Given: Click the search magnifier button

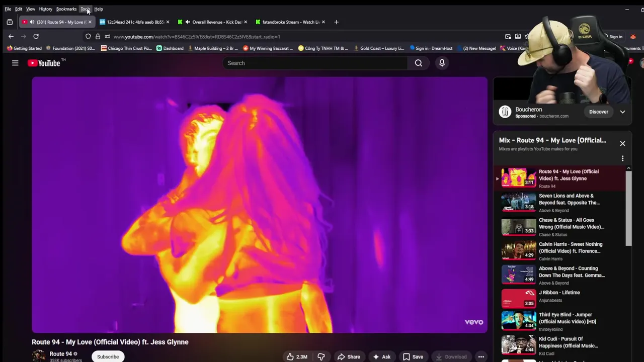Looking at the screenshot, I should (x=418, y=63).
